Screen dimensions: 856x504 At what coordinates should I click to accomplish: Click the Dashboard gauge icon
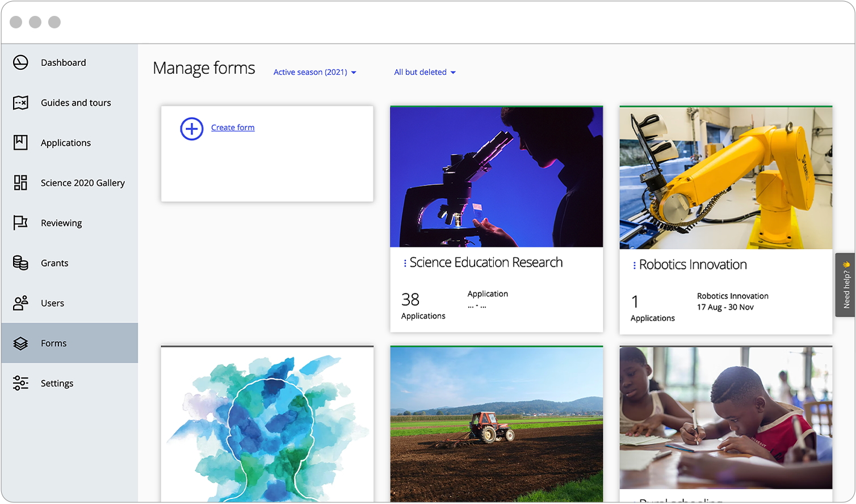pyautogui.click(x=20, y=62)
